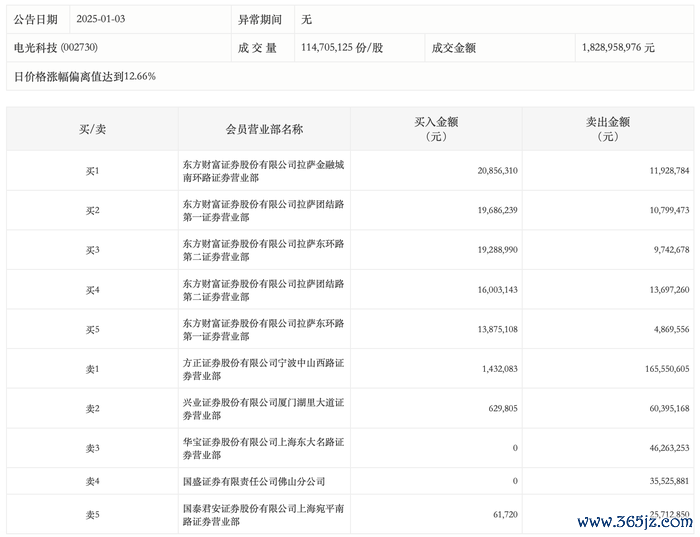Select the 无 value beside 异常期间

click(x=306, y=20)
